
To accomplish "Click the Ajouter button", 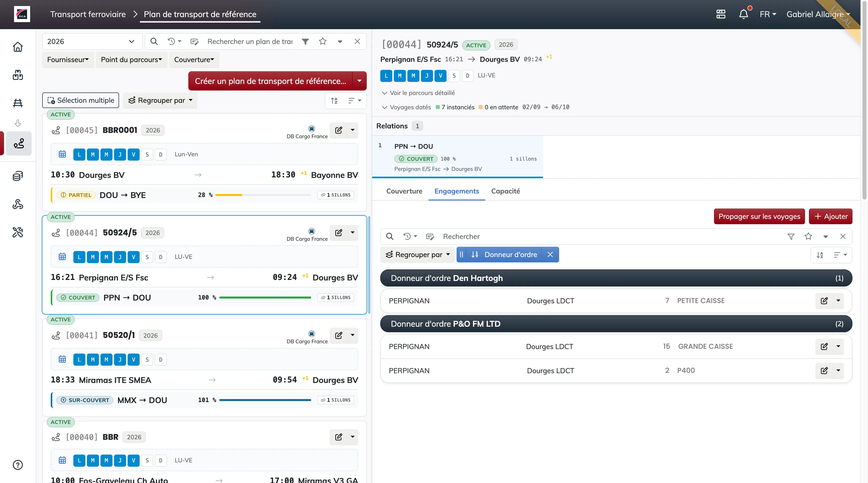I will (831, 217).
